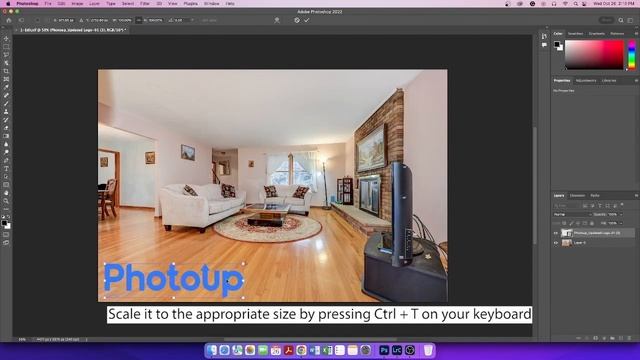This screenshot has height=360, width=640.
Task: Select the Pen tool
Action: (6, 160)
